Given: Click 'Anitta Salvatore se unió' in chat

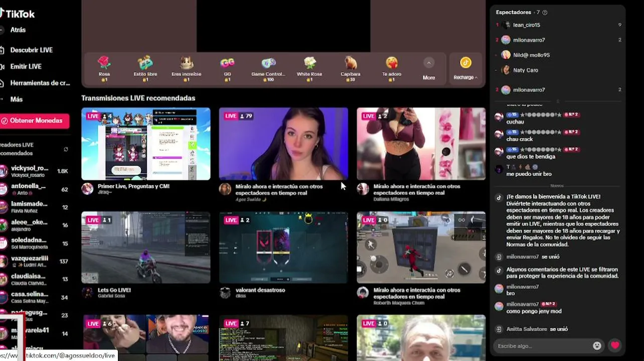Looking at the screenshot, I should pos(537,329).
